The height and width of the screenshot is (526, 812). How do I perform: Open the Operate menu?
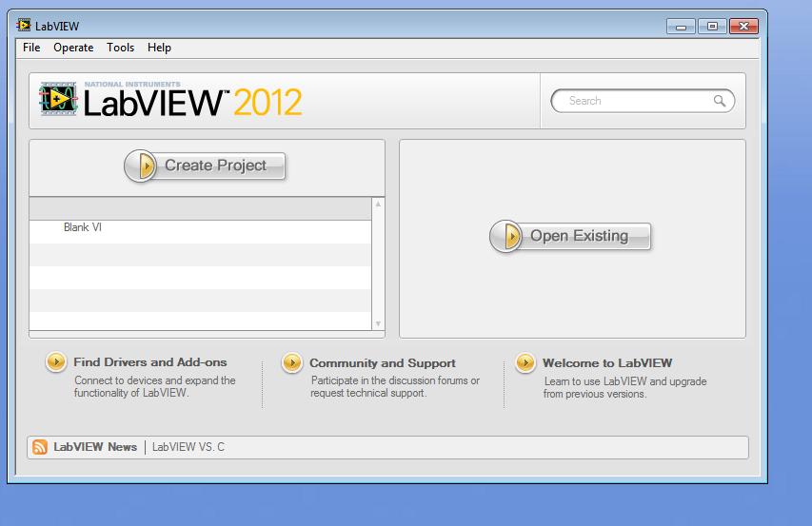coord(73,48)
